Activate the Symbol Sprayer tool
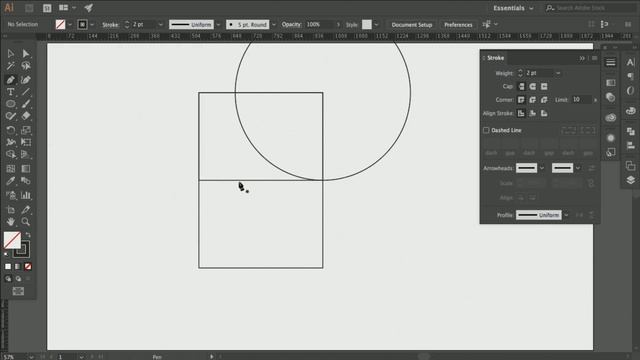The width and height of the screenshot is (640, 360). click(11, 195)
